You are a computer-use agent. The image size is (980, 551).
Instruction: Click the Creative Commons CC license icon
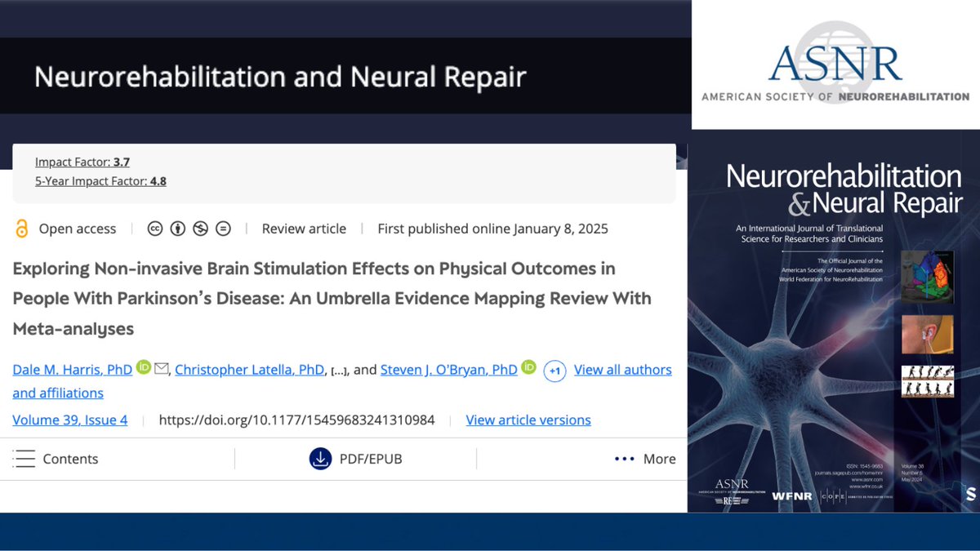click(x=155, y=229)
